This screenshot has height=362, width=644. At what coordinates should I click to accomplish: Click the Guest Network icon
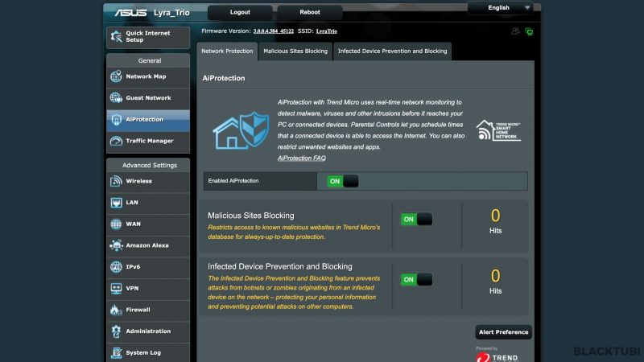point(116,97)
